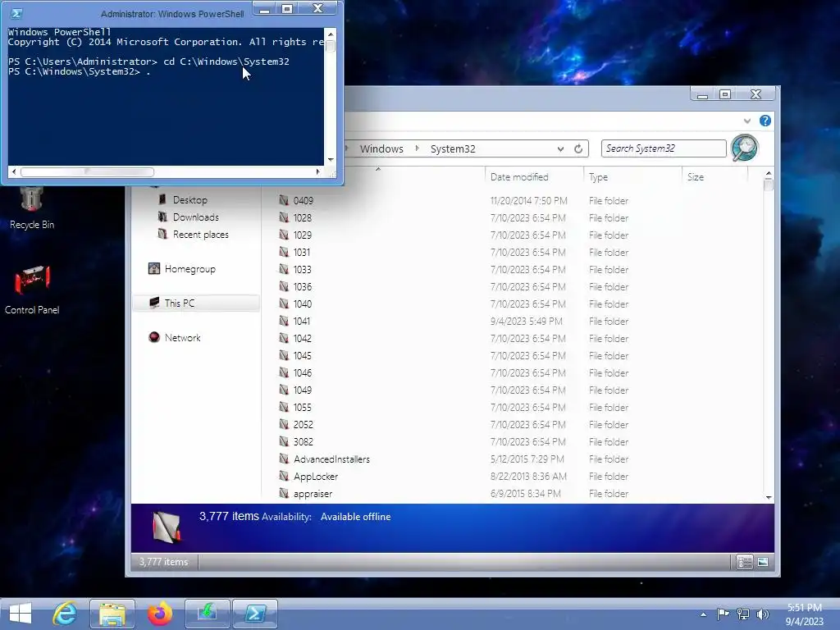The height and width of the screenshot is (630, 840).
Task: Open the Action Center flag icon
Action: tap(723, 614)
